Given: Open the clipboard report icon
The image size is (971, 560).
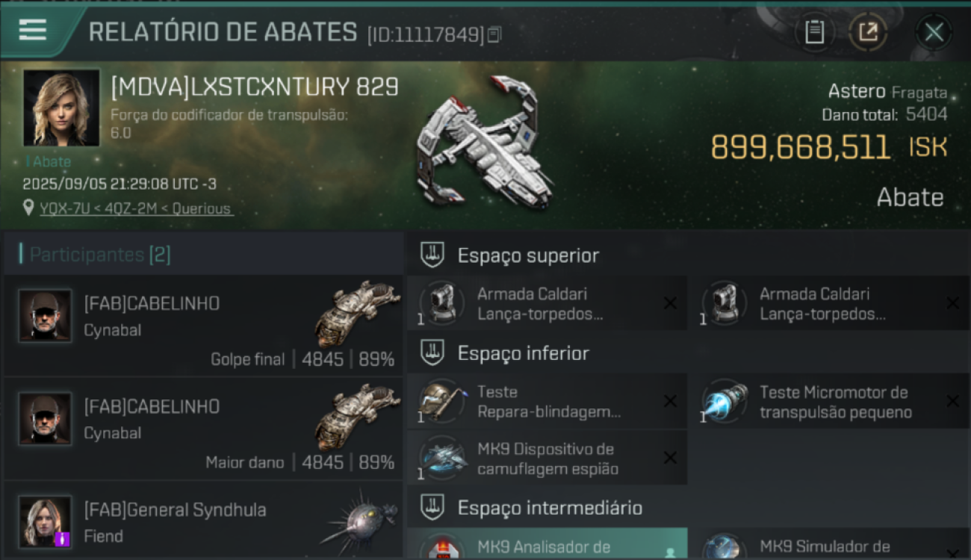Looking at the screenshot, I should 814,32.
